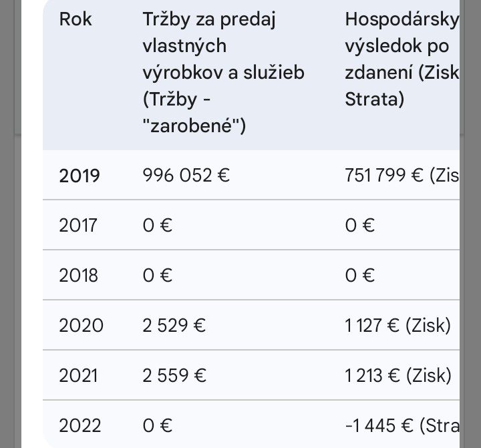This screenshot has height=448, width=481.
Task: Click the 0 € revenue cell for 2018
Action: [x=158, y=275]
